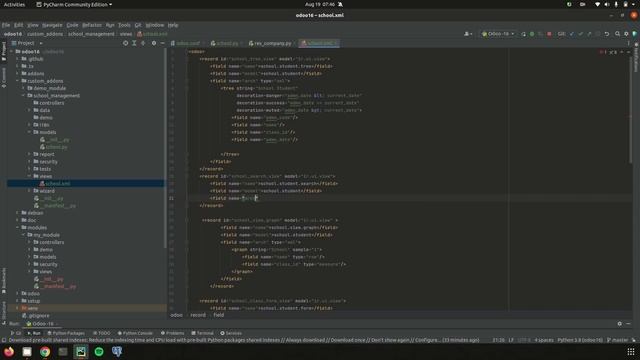Click the green Run button in toolbar

coord(532,34)
